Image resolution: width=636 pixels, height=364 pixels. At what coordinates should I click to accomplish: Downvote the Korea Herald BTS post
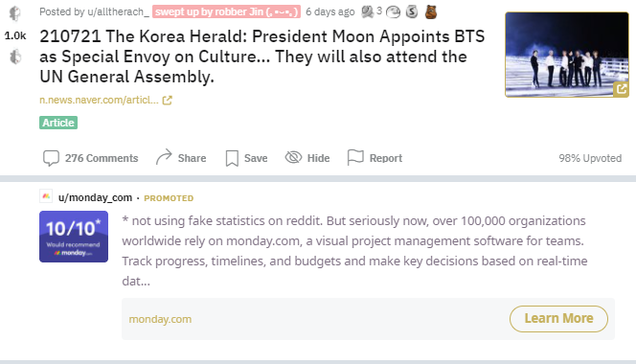pyautogui.click(x=15, y=57)
